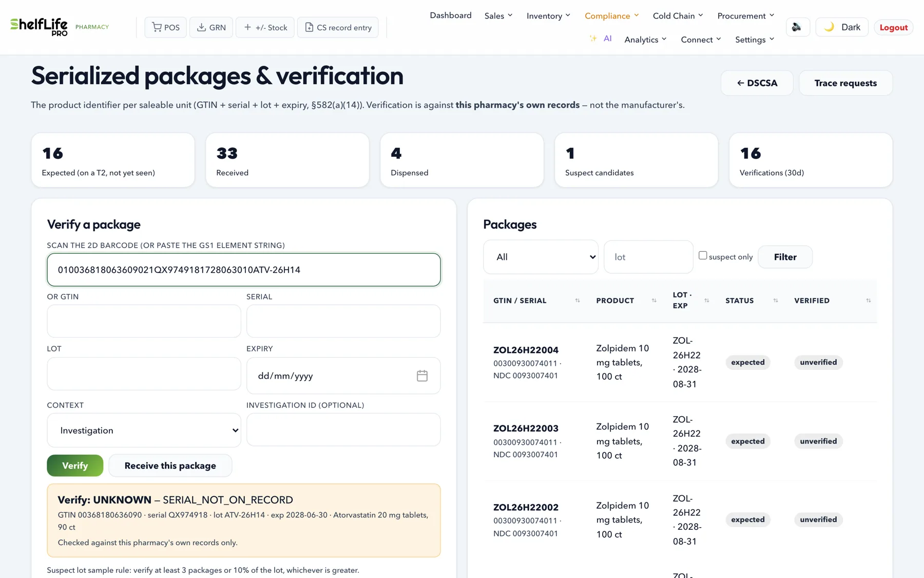The width and height of the screenshot is (924, 578).
Task: Open the Context dropdown showing Investigation
Action: tap(144, 430)
